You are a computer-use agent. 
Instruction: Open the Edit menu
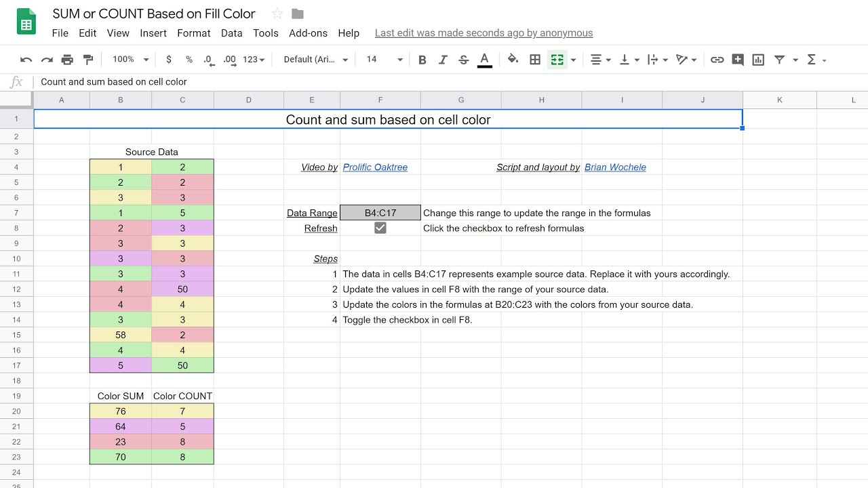[x=87, y=33]
